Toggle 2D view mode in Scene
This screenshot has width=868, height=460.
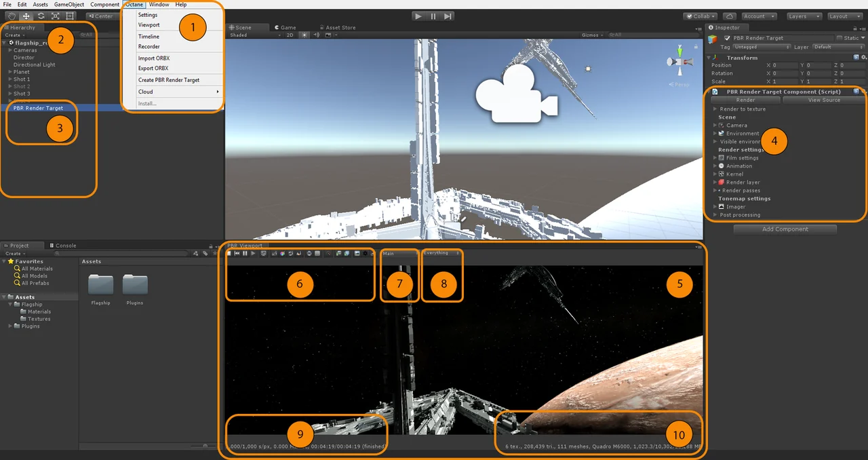click(x=290, y=35)
